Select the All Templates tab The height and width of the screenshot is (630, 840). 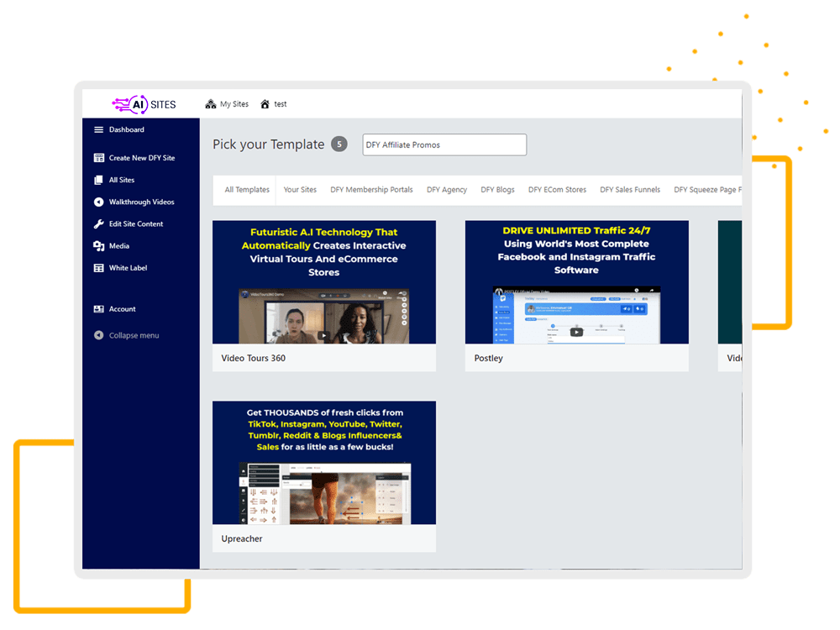[x=247, y=190]
